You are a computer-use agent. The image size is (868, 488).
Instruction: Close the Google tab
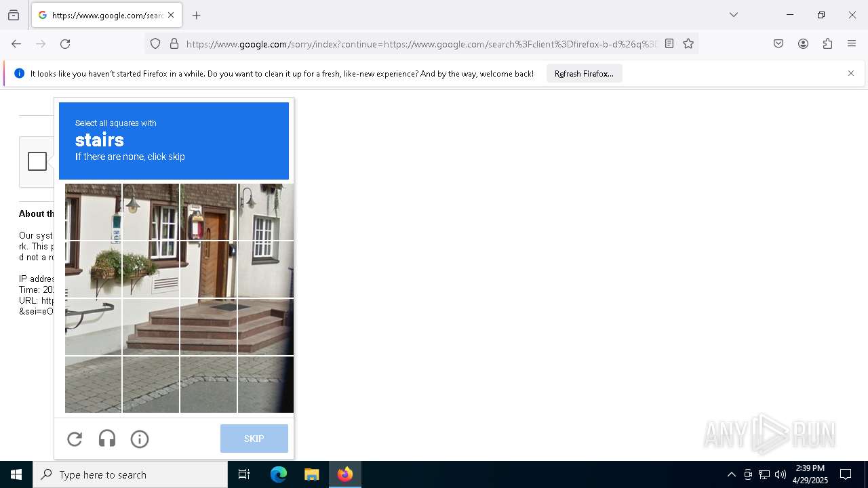coord(171,15)
